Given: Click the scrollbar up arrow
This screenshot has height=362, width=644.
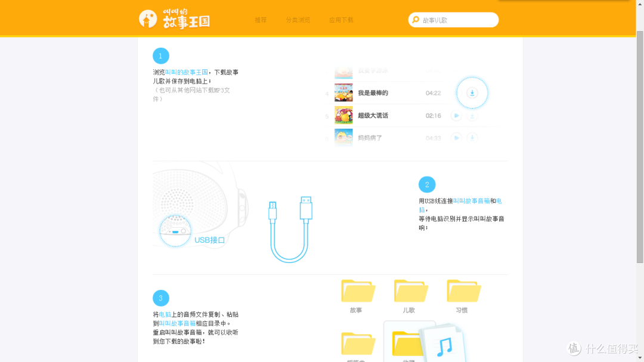Looking at the screenshot, I should point(640,4).
